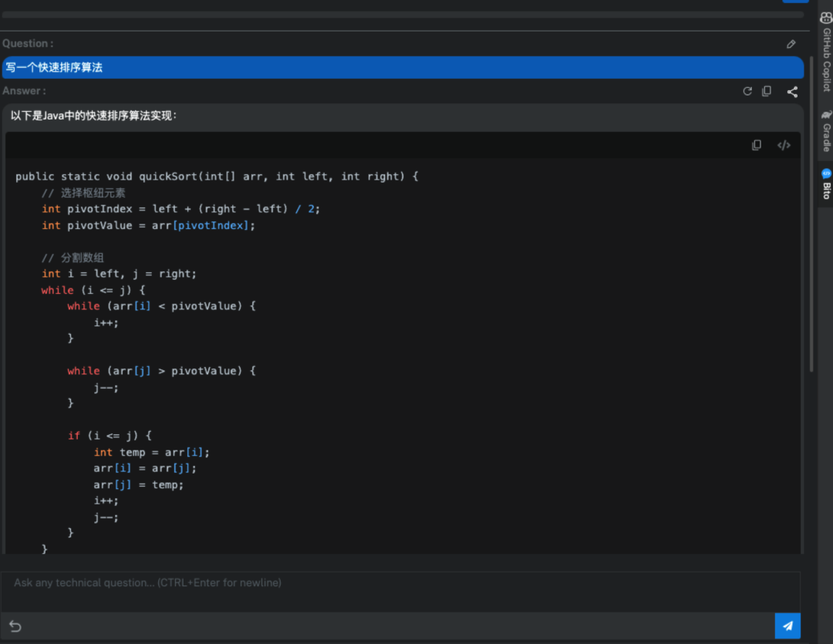Click the 'Question :' label
This screenshot has height=644, width=833.
28,43
